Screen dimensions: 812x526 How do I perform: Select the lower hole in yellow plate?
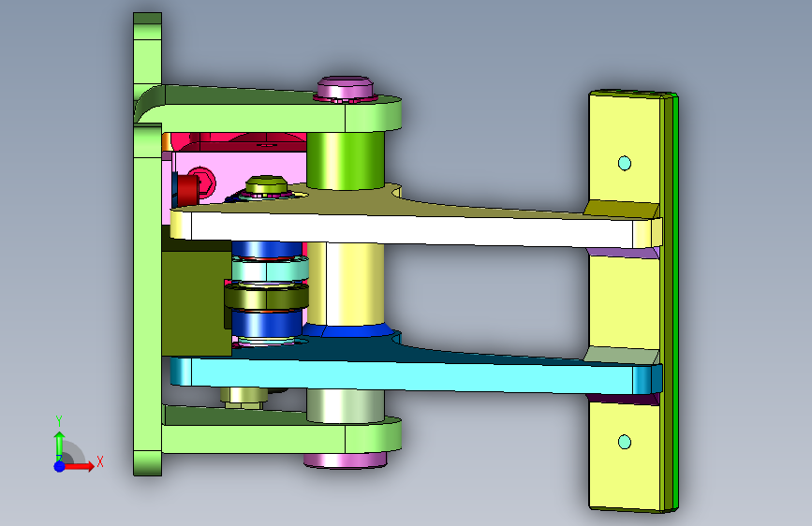[x=625, y=442]
